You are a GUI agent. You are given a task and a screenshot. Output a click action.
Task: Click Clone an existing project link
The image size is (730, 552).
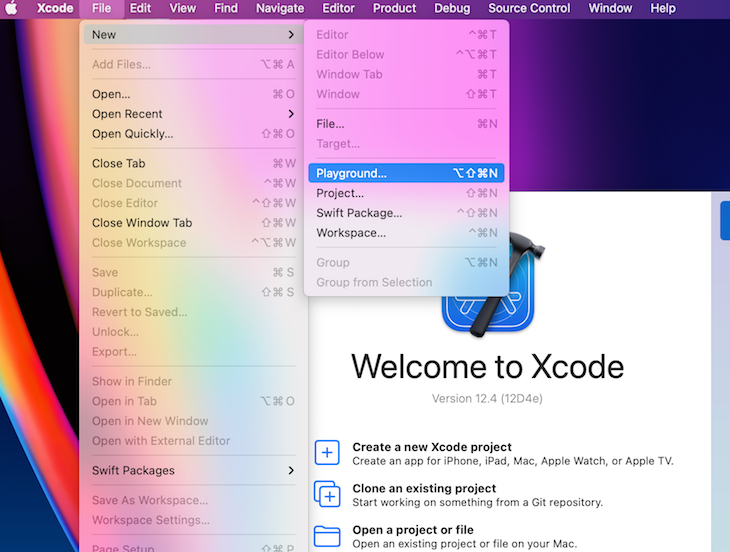[424, 488]
